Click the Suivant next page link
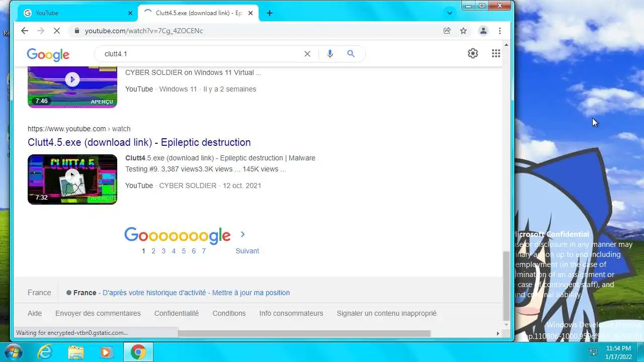Image resolution: width=644 pixels, height=362 pixels. click(x=247, y=251)
